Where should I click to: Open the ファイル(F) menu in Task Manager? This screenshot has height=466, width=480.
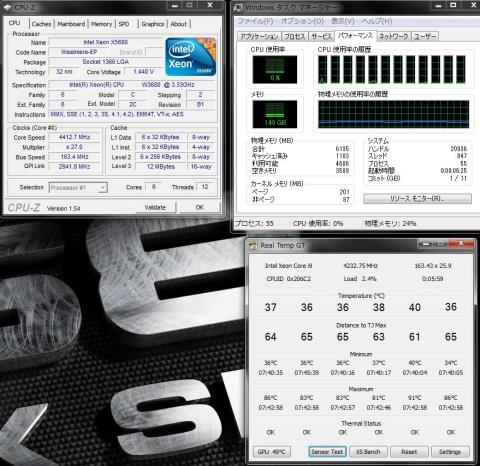[255, 21]
